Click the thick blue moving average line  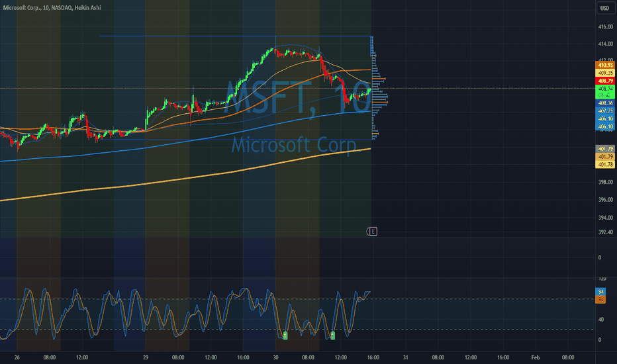(x=185, y=142)
